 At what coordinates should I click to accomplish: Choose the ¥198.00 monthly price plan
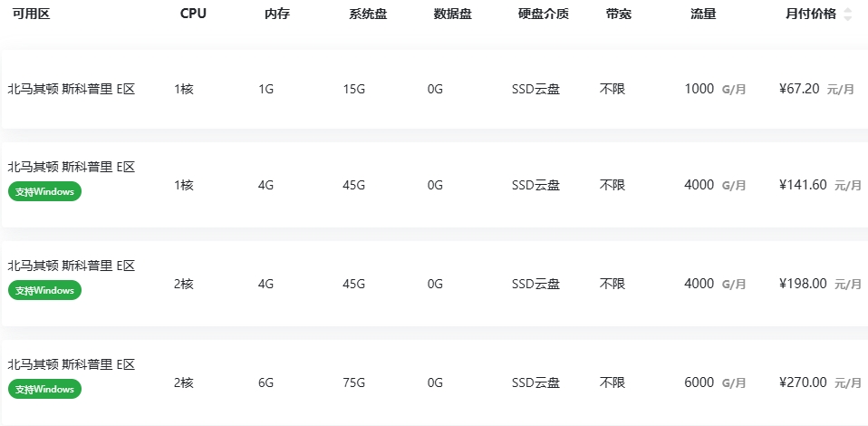tap(803, 284)
